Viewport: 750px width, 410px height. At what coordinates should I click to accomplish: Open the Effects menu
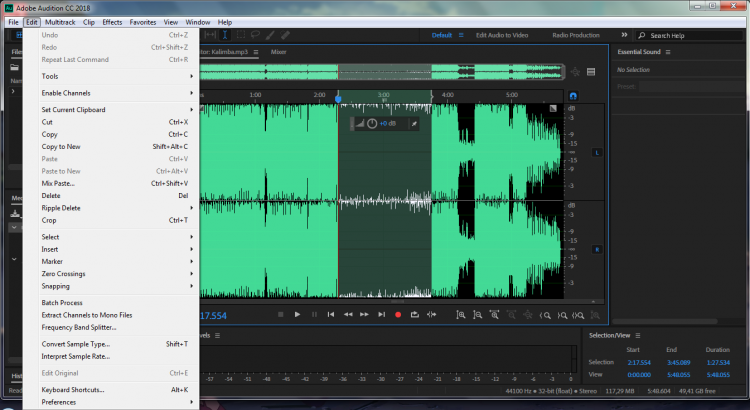[112, 21]
